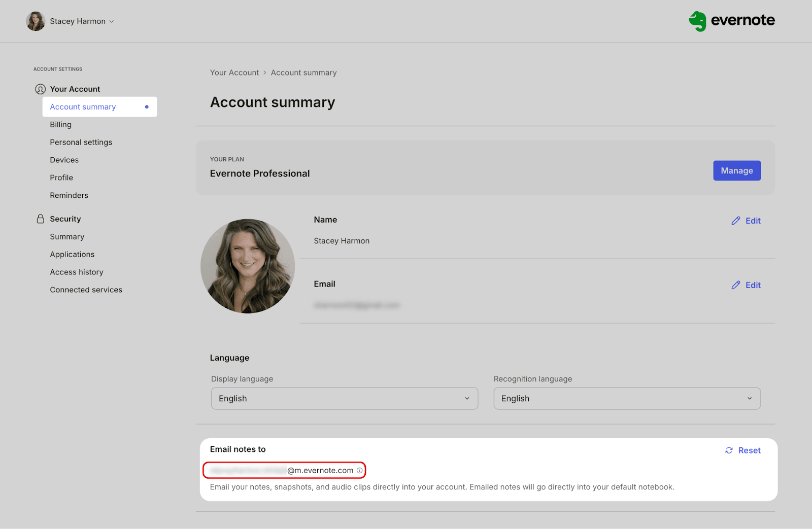Screen dimensions: 812x529
Task: Open Connected services
Action: [86, 290]
